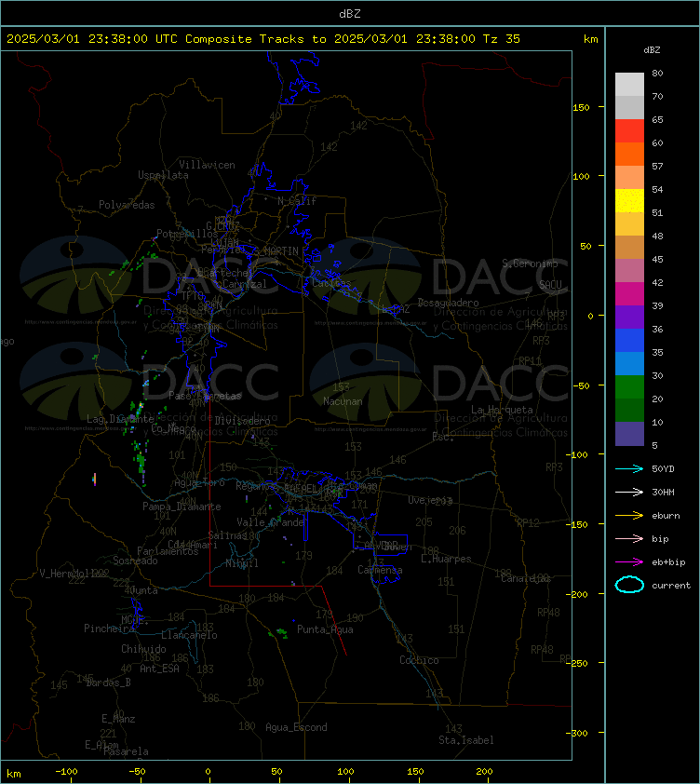Click the 'Valle_Grande' map label
This screenshot has height=784, width=700.
[x=271, y=522]
